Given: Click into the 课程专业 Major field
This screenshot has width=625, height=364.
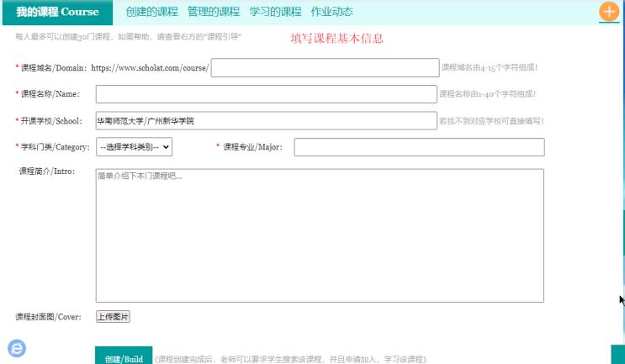Looking at the screenshot, I should (x=418, y=147).
